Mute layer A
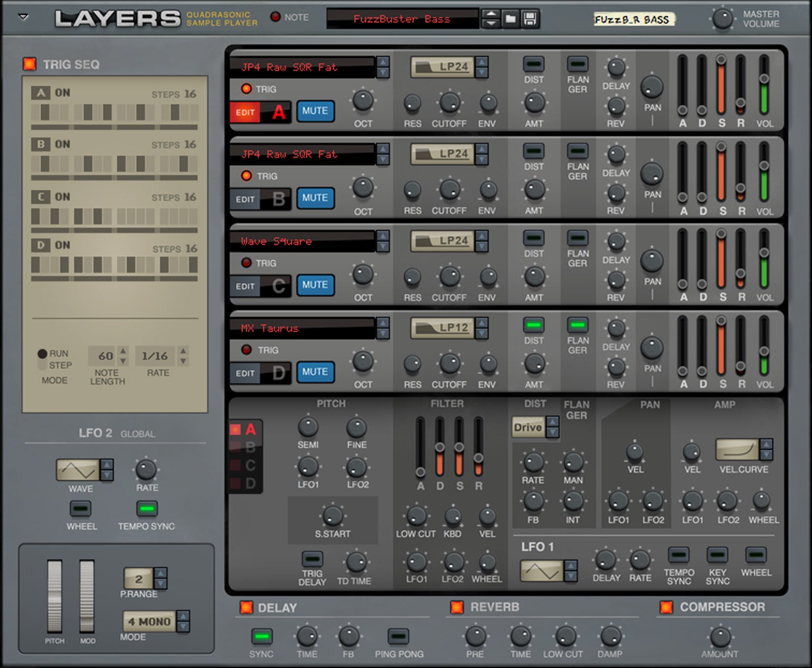Viewport: 812px width, 668px height. (x=315, y=111)
